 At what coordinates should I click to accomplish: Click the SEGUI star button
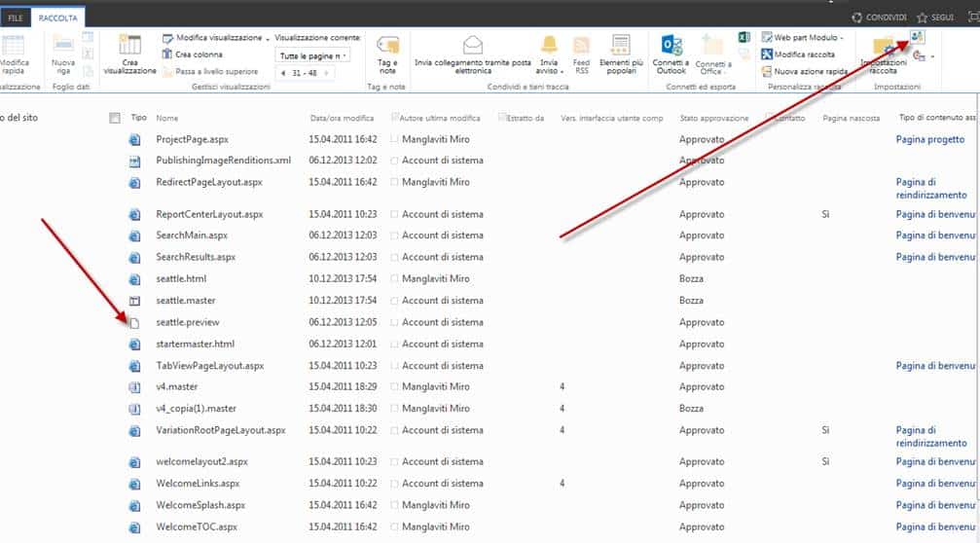935,18
